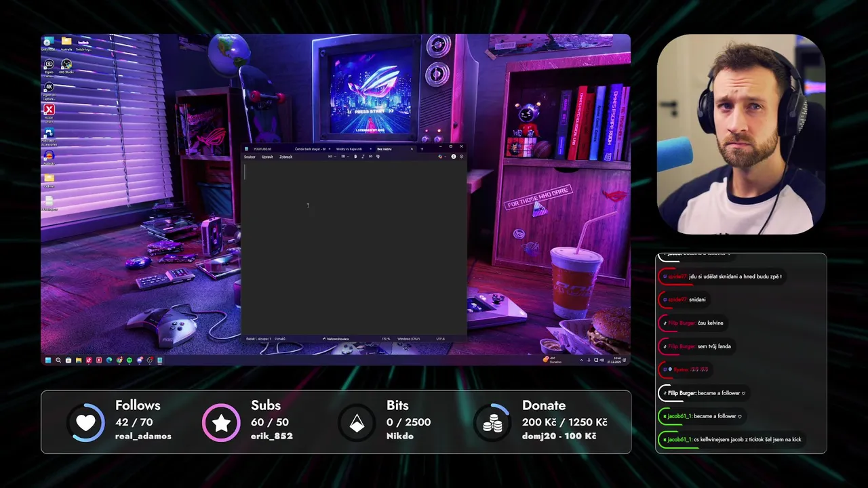Viewport: 868px width, 488px height.
Task: Click the domj20 - 100 Kč donation text
Action: 559,436
